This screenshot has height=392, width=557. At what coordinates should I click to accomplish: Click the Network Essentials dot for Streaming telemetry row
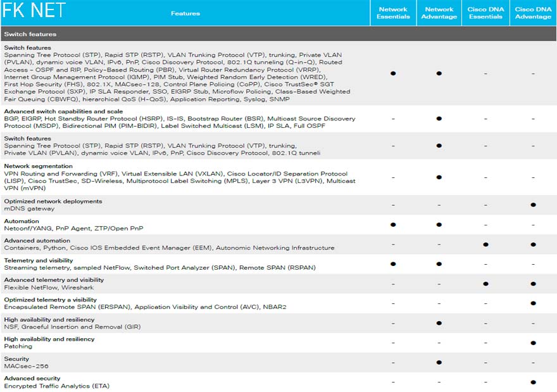pos(393,264)
